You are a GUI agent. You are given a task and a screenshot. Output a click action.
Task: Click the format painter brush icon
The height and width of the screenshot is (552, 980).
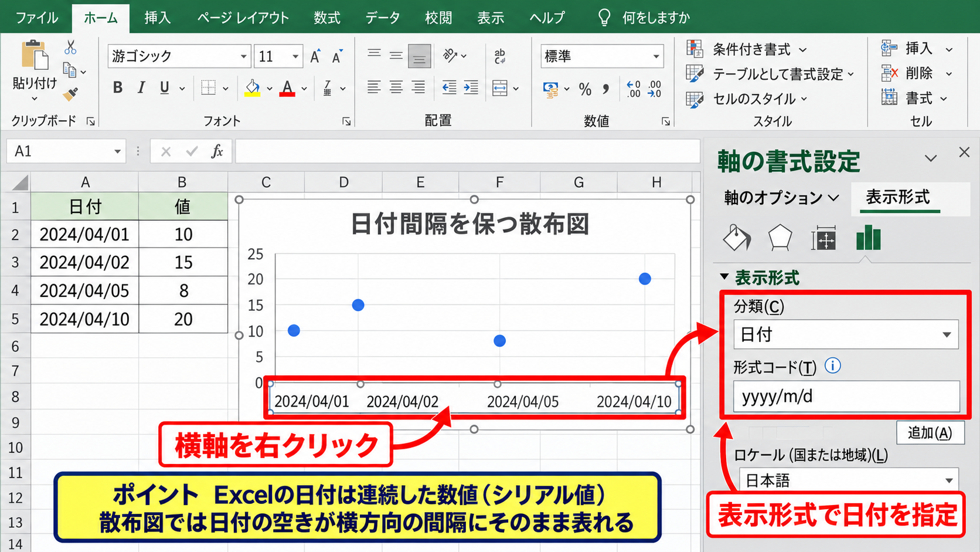pyautogui.click(x=70, y=94)
